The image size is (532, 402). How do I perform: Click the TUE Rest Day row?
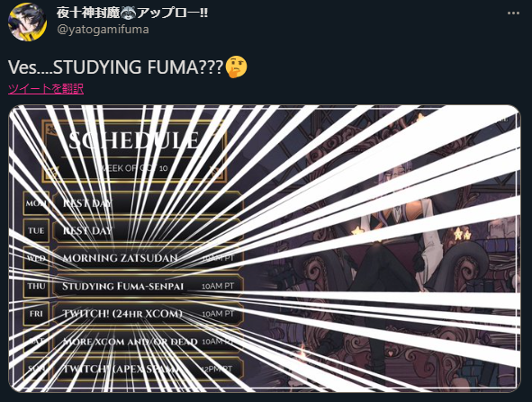(132, 231)
